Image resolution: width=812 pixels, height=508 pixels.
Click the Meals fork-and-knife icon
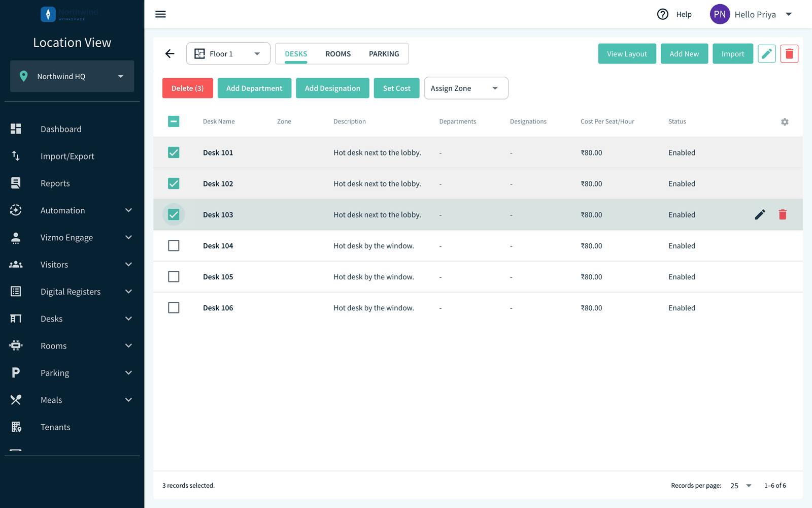pyautogui.click(x=16, y=400)
